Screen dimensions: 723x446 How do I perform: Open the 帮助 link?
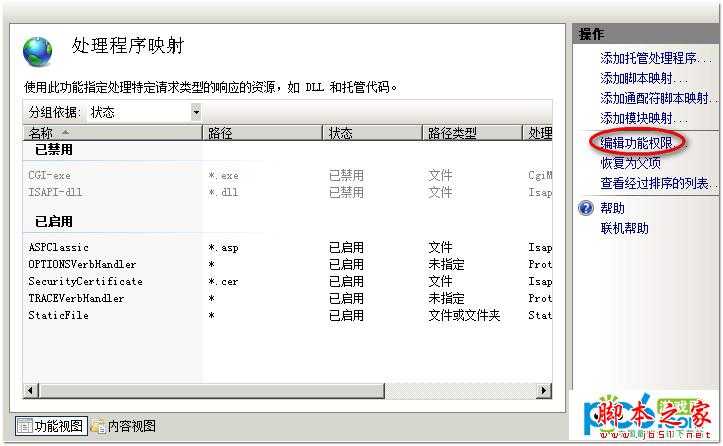click(612, 208)
